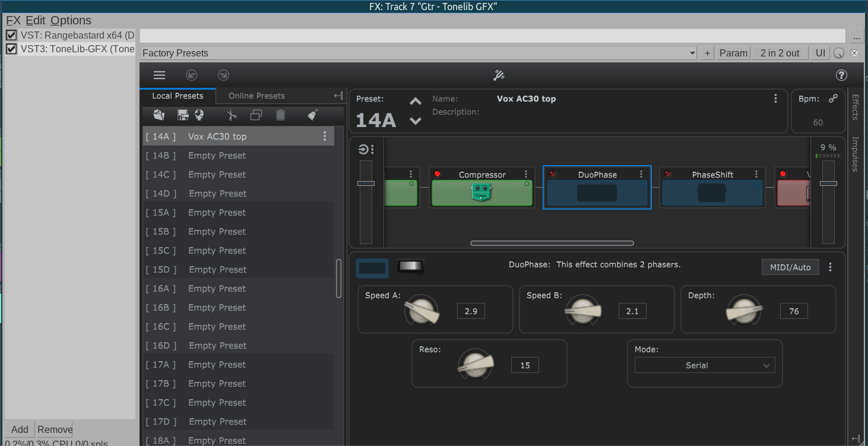Click the save preset floppy icon
The image size is (868, 446).
(183, 115)
